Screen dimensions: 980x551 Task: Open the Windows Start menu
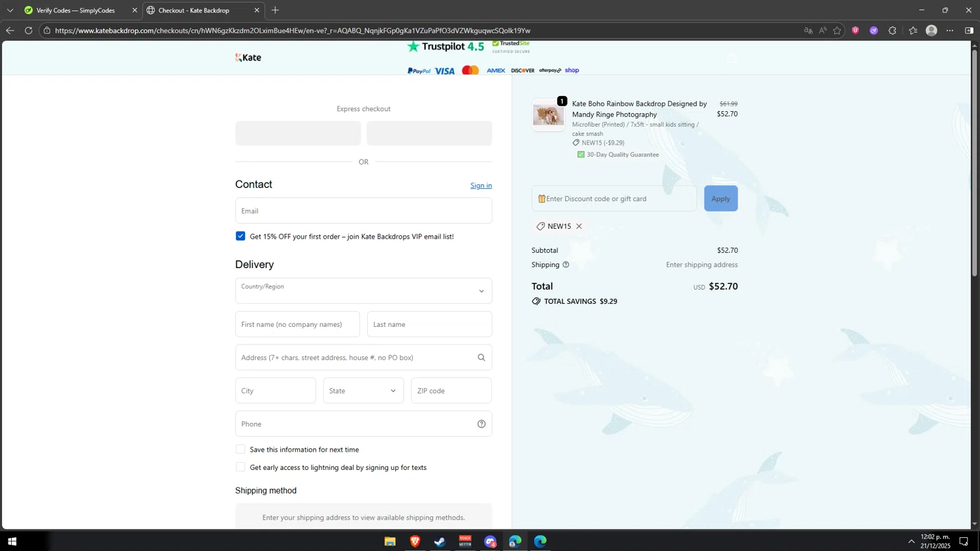(12, 541)
